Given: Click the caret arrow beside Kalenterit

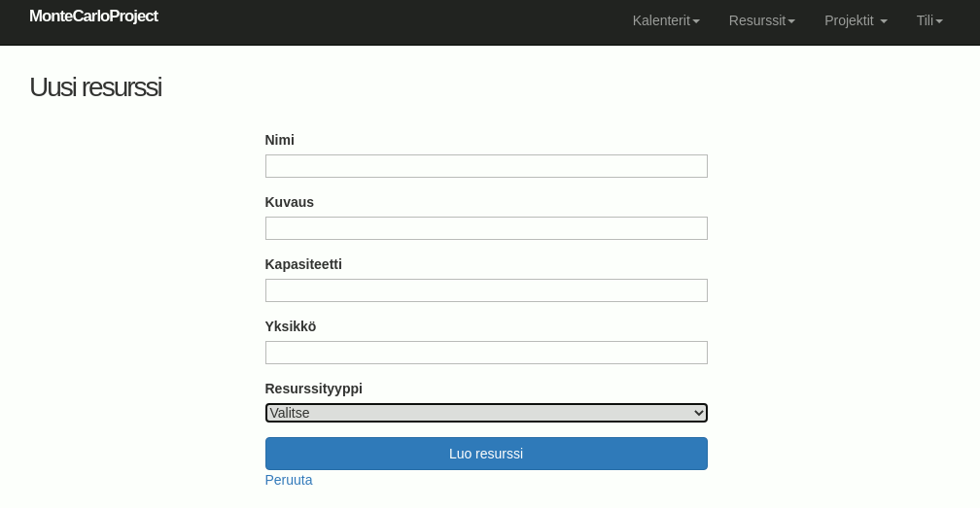Looking at the screenshot, I should click(x=696, y=21).
